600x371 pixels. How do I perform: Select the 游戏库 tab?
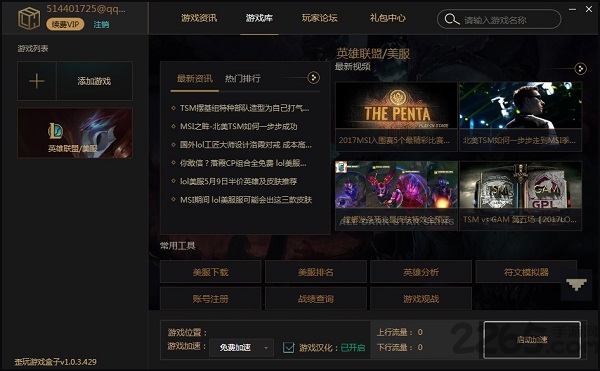(259, 18)
